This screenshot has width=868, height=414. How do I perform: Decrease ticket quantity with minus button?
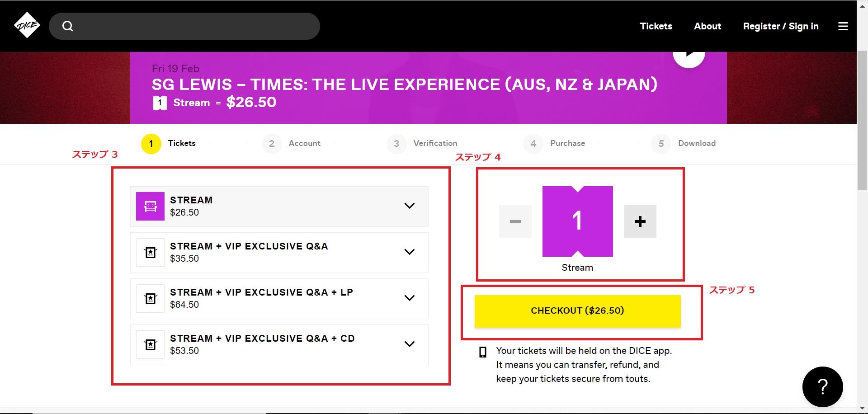pyautogui.click(x=515, y=221)
